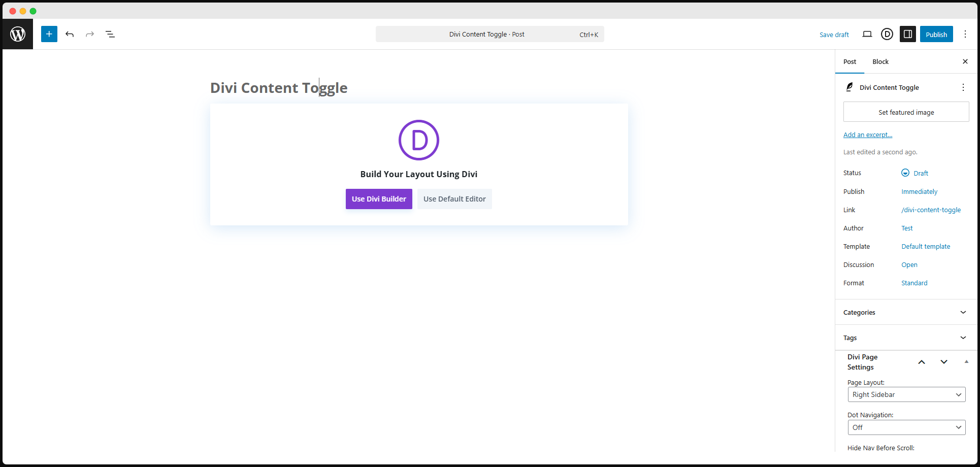Open the block inserter plus button
The width and height of the screenshot is (980, 467).
[x=49, y=34]
